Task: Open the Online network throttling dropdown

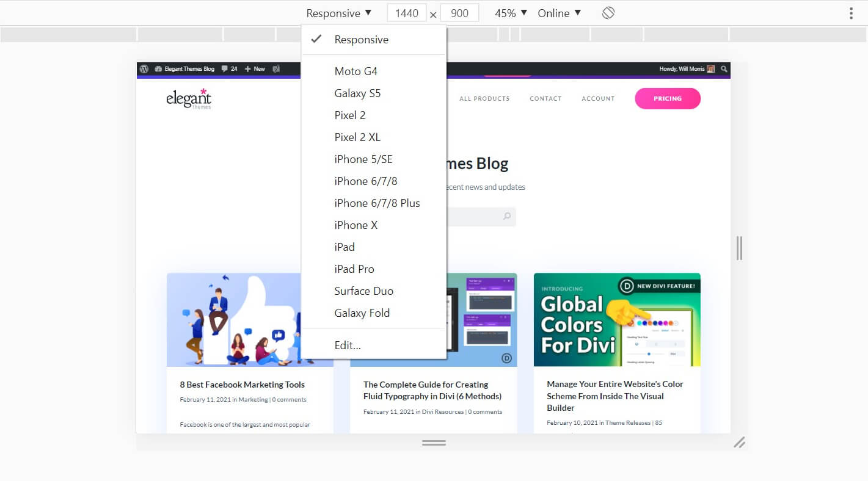Action: (558, 12)
